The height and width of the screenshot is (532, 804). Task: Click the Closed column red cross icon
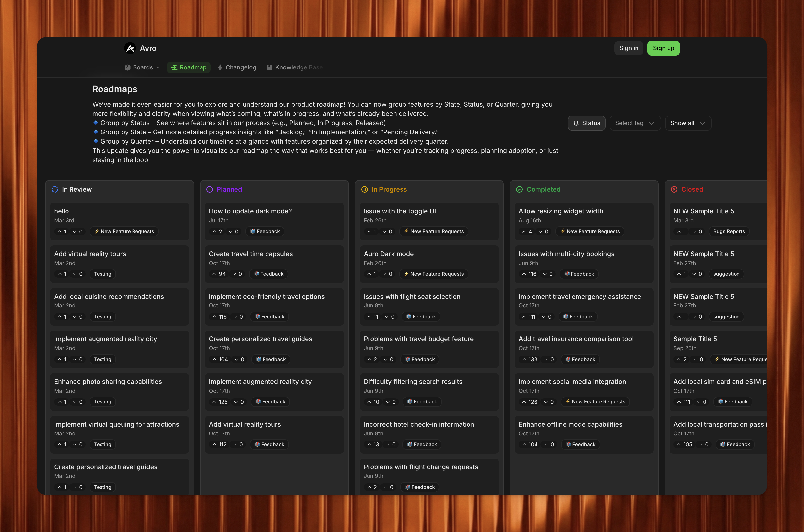[674, 189]
